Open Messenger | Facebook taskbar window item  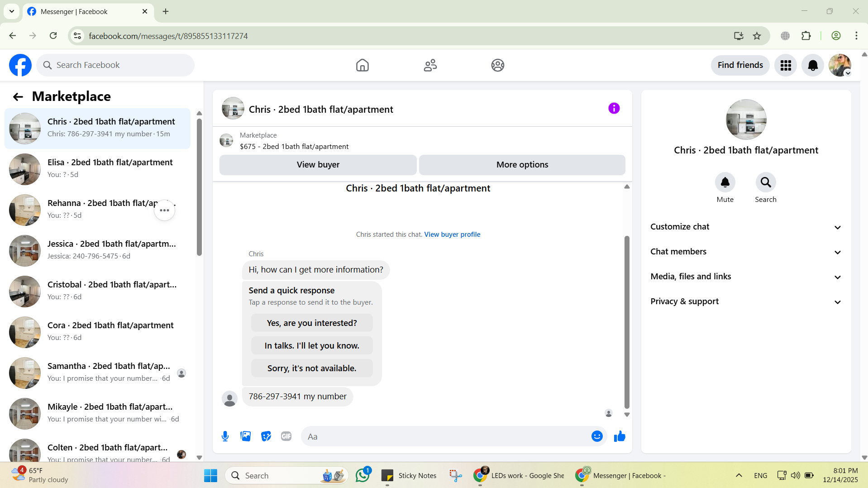[621, 476]
